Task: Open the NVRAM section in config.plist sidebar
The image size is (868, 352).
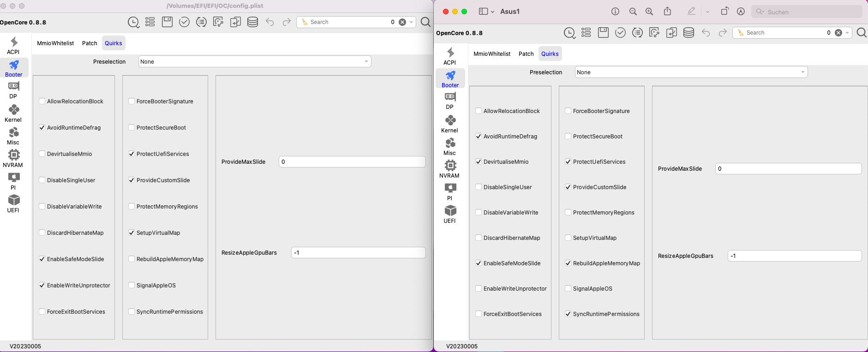Action: [13, 159]
